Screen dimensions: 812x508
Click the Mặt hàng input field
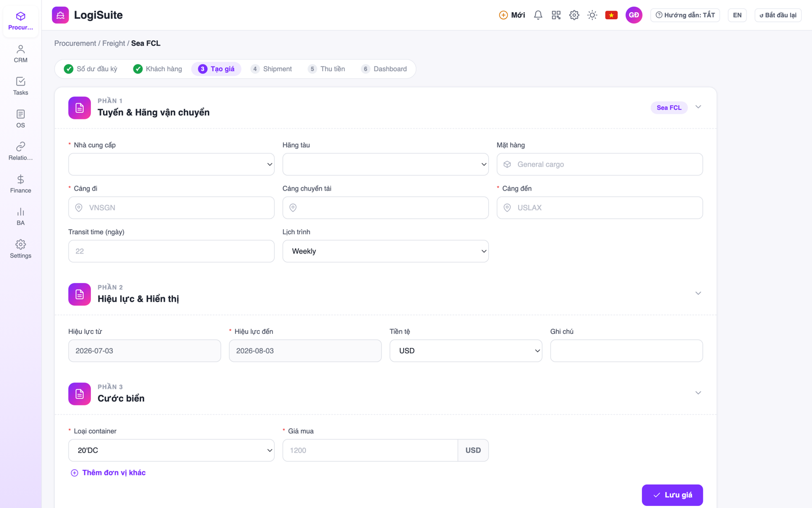pyautogui.click(x=600, y=165)
